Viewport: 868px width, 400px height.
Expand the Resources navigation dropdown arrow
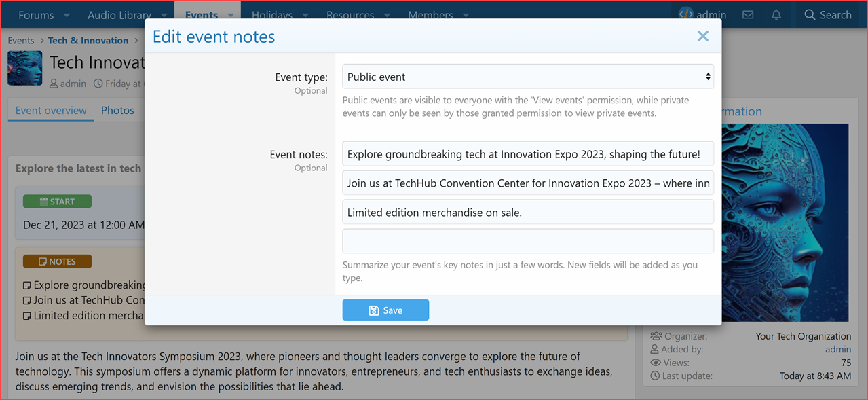(387, 14)
